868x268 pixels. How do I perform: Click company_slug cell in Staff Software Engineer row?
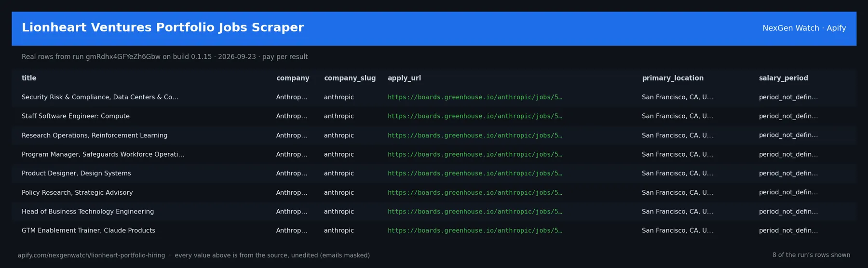[339, 116]
